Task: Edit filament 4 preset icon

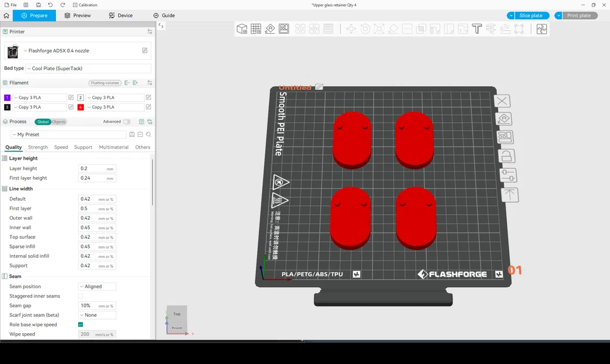Action: pos(148,107)
